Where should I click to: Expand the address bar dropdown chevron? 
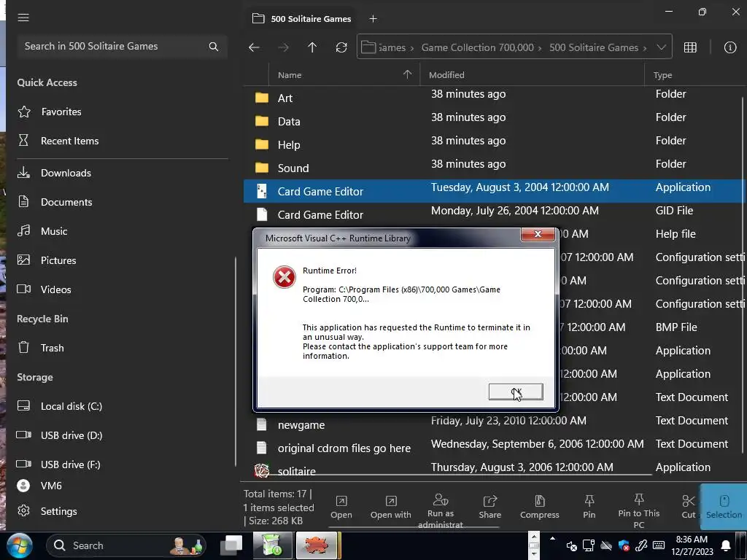(x=661, y=47)
